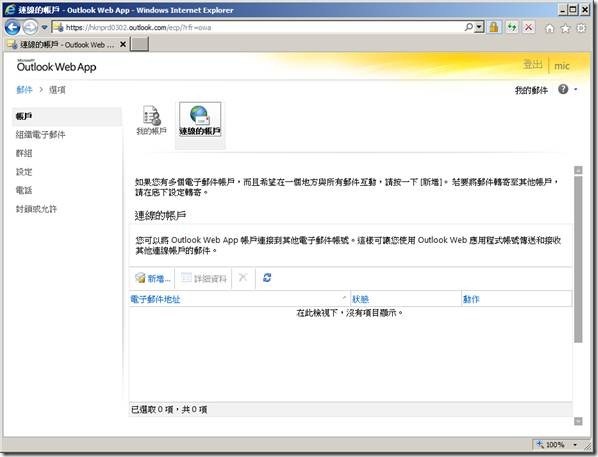Viewport: 598px width, 457px height.
Task: Click the security lock icon
Action: [494, 27]
